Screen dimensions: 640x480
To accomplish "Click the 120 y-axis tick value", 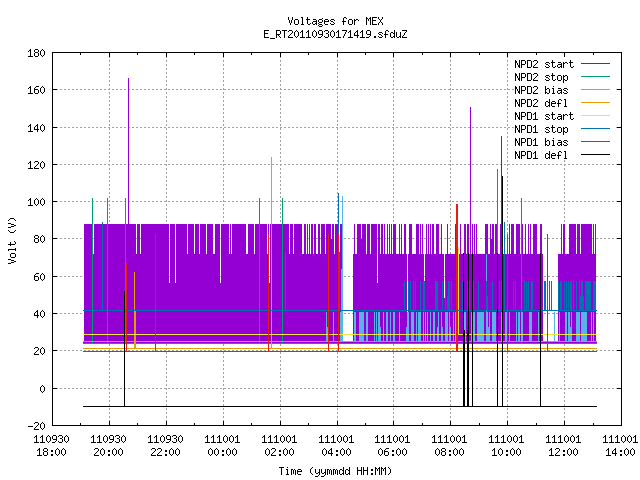I will [36, 165].
